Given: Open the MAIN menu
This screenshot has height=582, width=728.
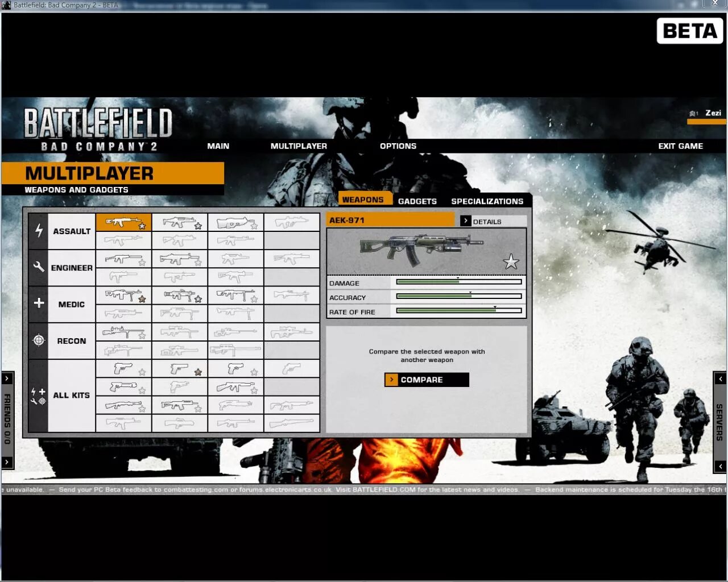Looking at the screenshot, I should pyautogui.click(x=218, y=146).
